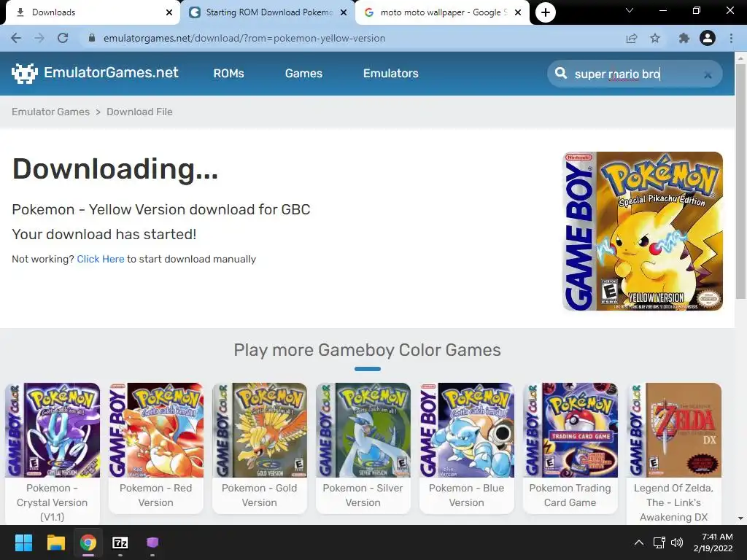Open the Pokemon Trading Card Game cover
The image size is (747, 560).
click(570, 430)
